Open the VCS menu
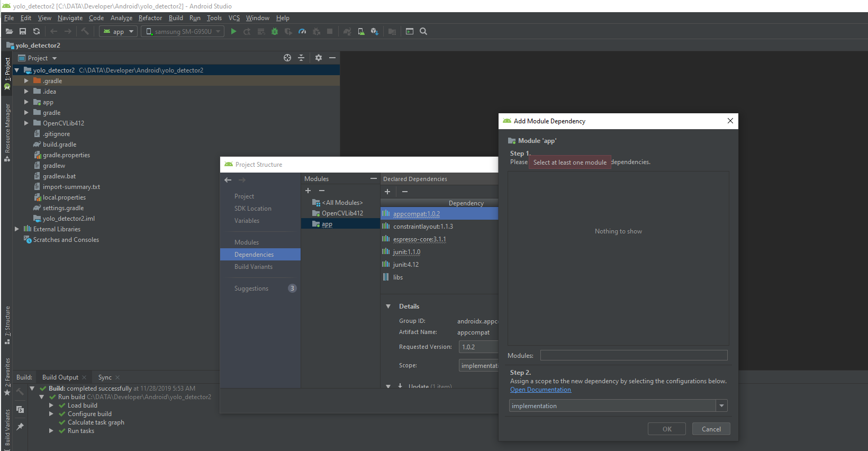Viewport: 868px width, 451px height. pos(234,18)
